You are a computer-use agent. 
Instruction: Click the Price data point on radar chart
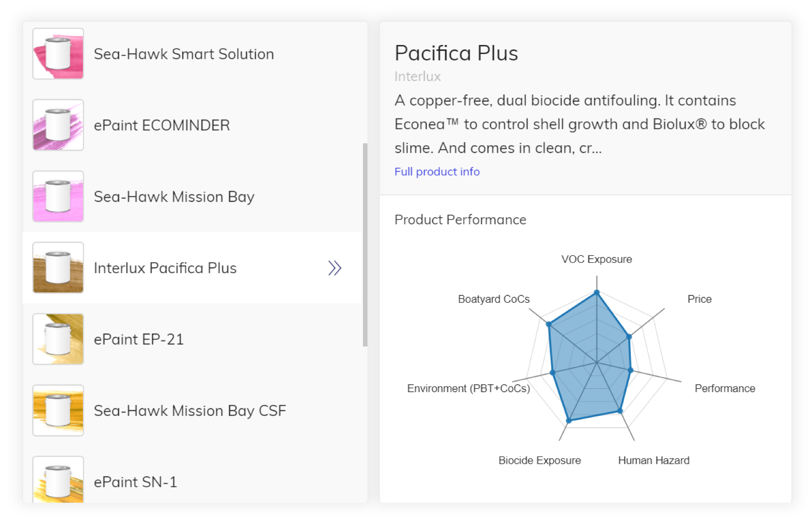click(629, 337)
